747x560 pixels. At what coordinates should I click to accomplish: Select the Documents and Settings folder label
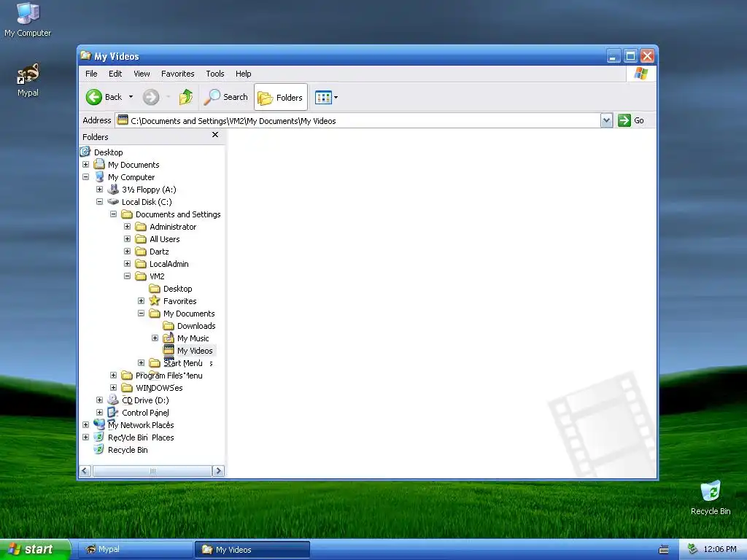(x=178, y=214)
